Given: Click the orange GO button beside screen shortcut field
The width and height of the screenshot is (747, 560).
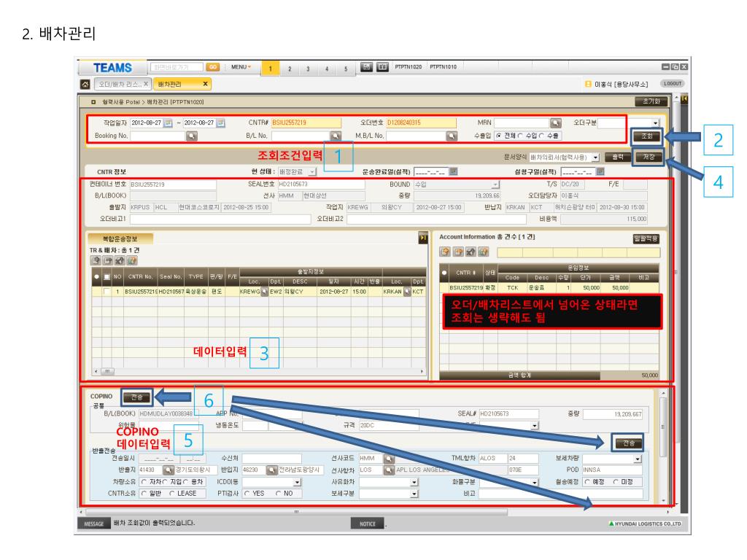Looking at the screenshot, I should [x=212, y=67].
